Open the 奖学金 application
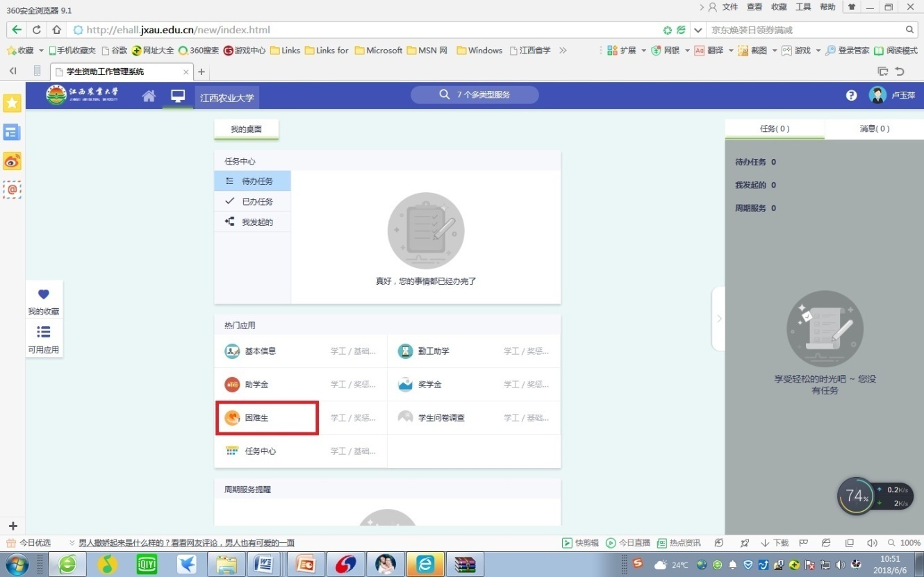Screen dimensions: 924x577 [429, 385]
